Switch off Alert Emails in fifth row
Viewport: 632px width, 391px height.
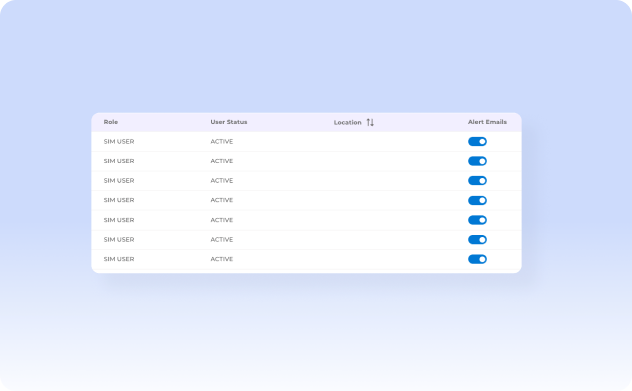(477, 220)
